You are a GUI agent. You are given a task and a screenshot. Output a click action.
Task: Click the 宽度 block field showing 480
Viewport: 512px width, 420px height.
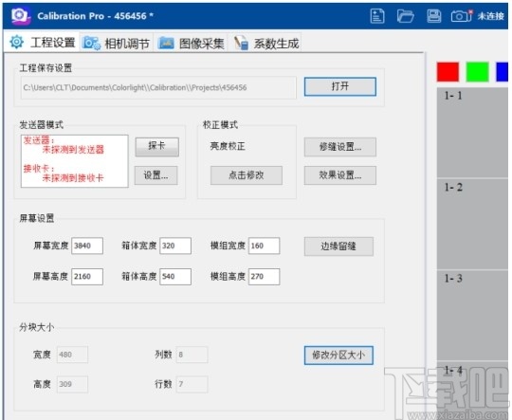(72, 355)
